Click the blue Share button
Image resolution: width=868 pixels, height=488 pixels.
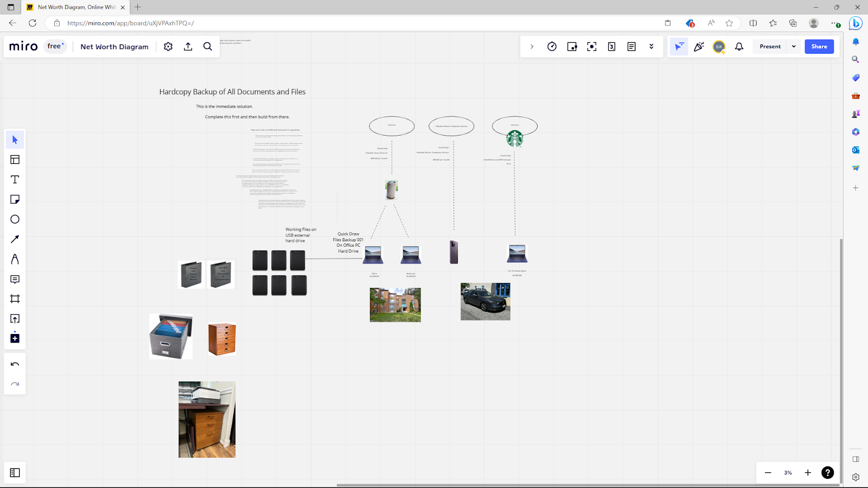[x=819, y=47]
